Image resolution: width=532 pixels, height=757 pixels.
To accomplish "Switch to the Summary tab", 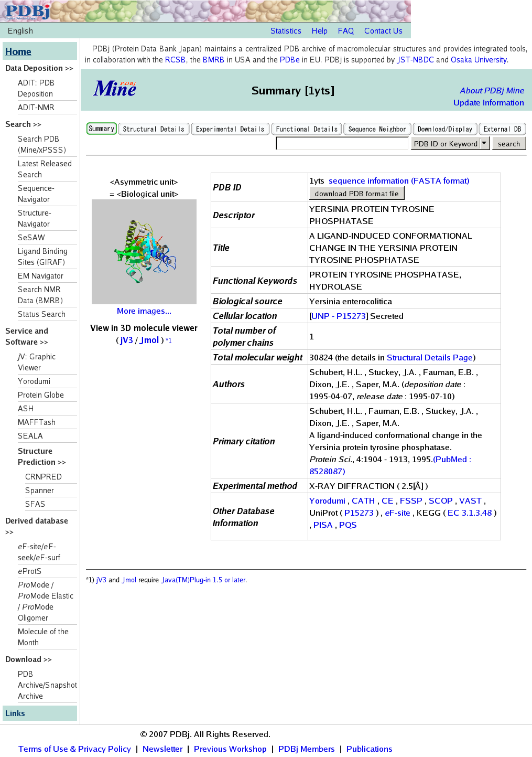I will [x=101, y=129].
